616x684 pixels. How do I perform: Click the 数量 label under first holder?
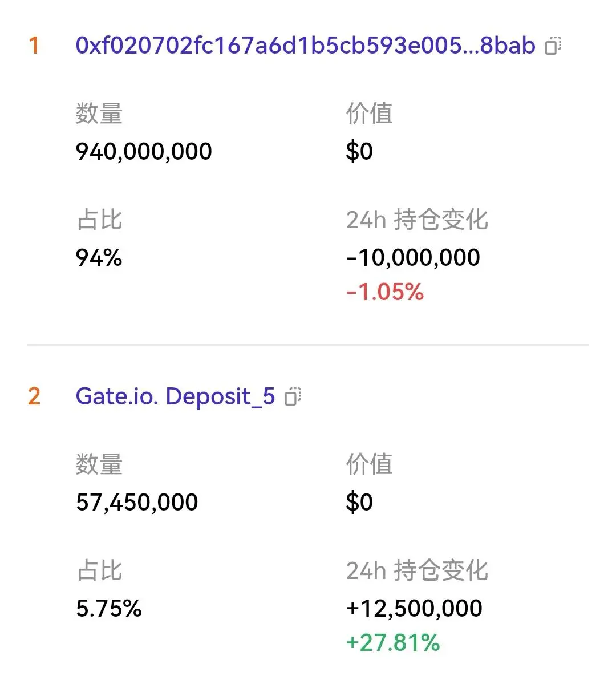coord(99,114)
